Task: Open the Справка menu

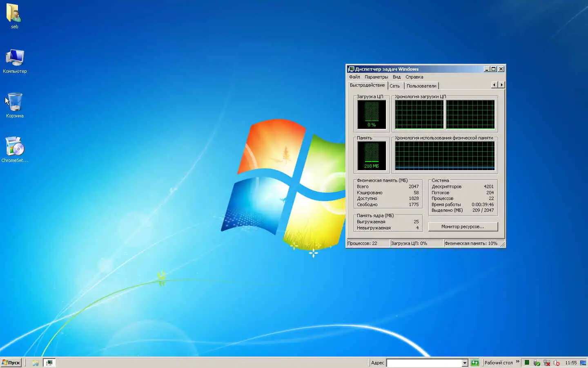Action: click(x=414, y=77)
